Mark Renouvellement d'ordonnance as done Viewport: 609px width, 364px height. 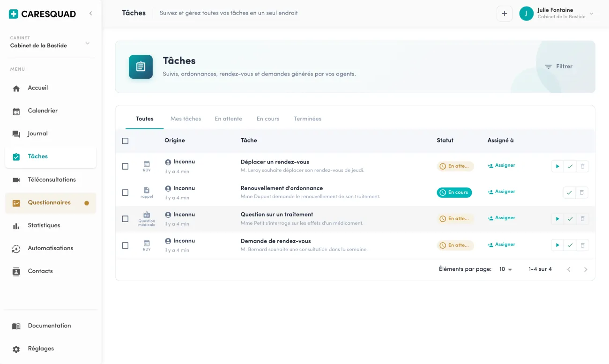(569, 193)
